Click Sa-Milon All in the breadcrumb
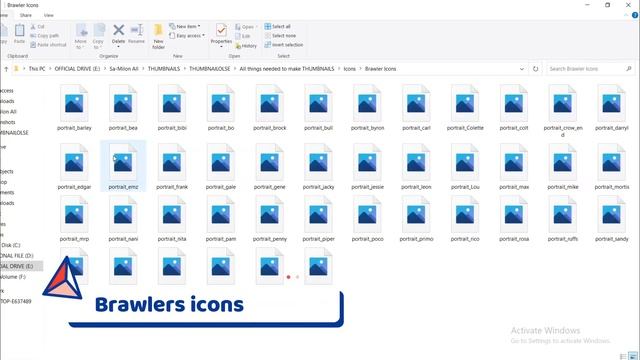640x360 pixels. (x=124, y=69)
